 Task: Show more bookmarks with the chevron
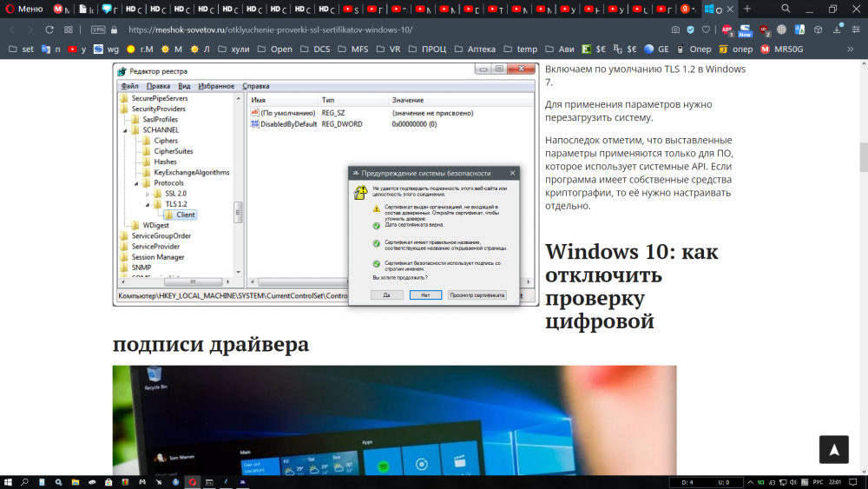[x=851, y=50]
